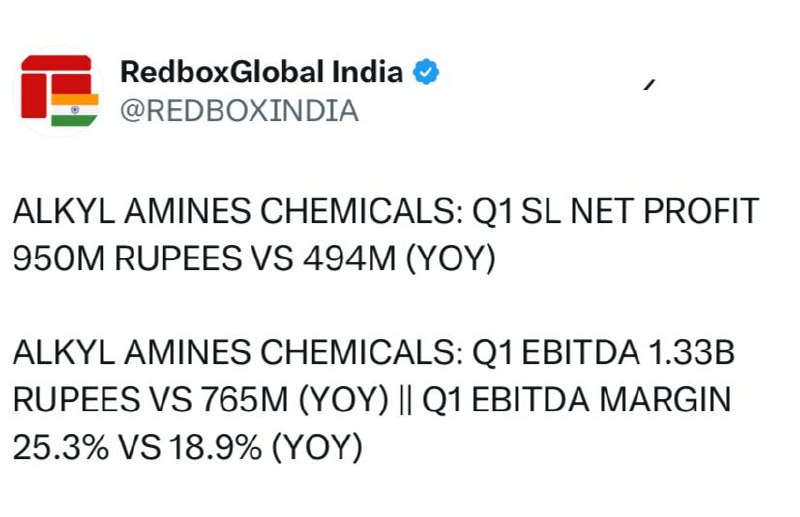Click the || separator before Q1 EBITDA MARGIN
The width and height of the screenshot is (800, 517).
pyautogui.click(x=406, y=400)
